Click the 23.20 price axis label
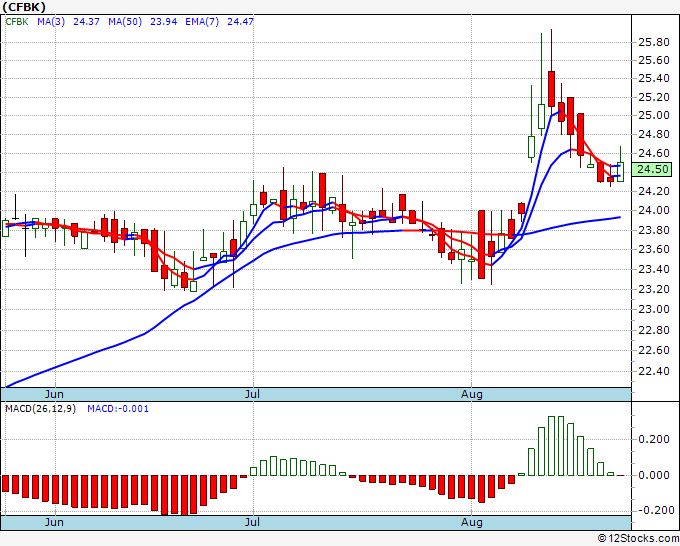Viewport: 680px width, 546px height. pyautogui.click(x=654, y=289)
